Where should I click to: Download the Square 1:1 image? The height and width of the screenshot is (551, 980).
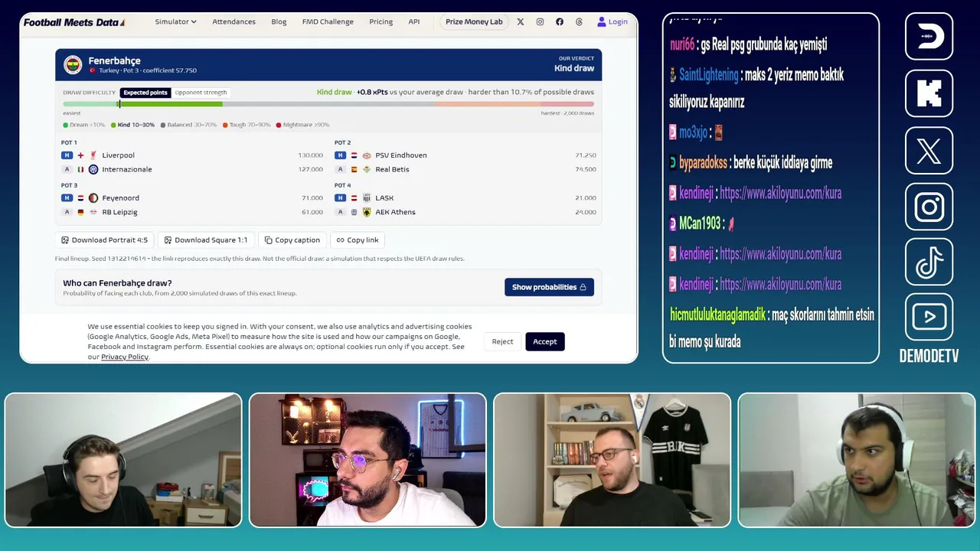pos(206,240)
